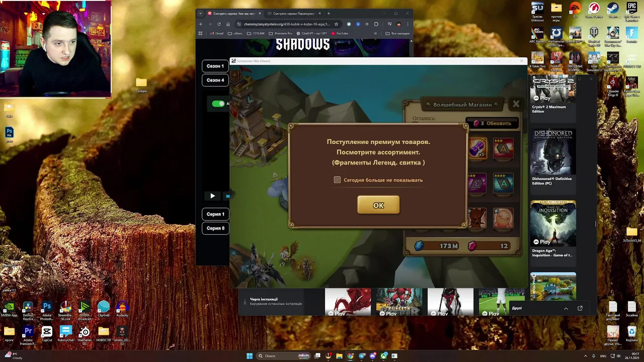Select Серия 8 episode button
Image resolution: width=644 pixels, height=362 pixels.
(x=215, y=228)
